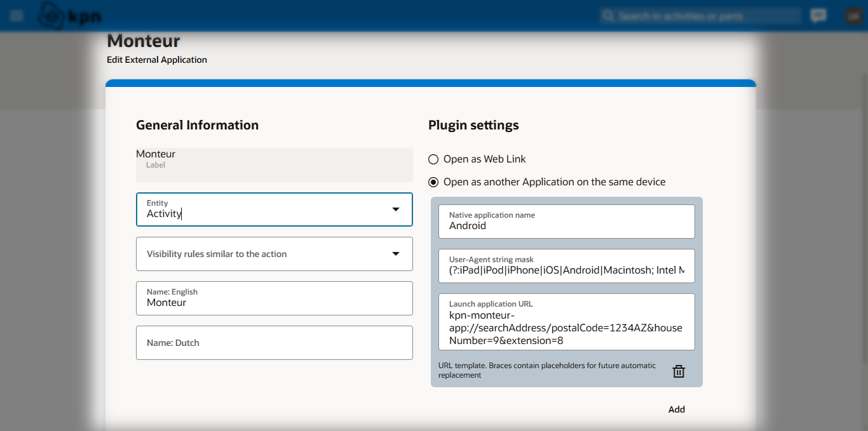868x431 pixels.
Task: Click the KPN logo
Action: point(69,15)
